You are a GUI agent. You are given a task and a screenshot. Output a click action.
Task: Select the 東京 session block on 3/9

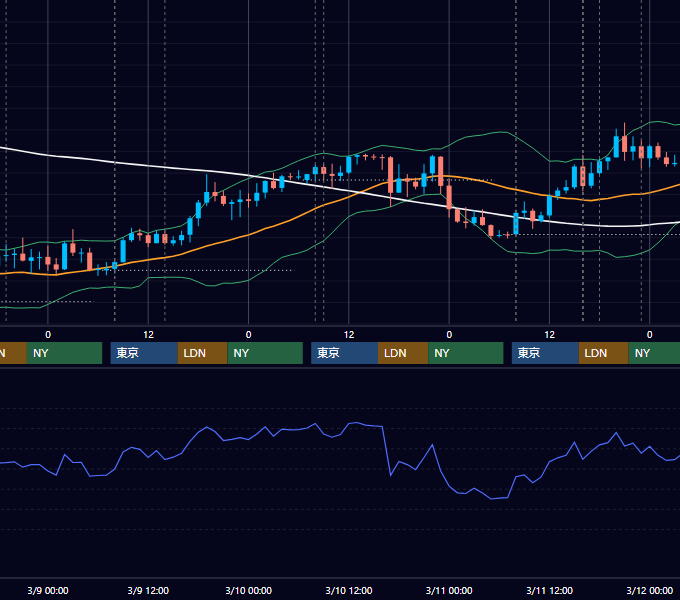(x=144, y=353)
